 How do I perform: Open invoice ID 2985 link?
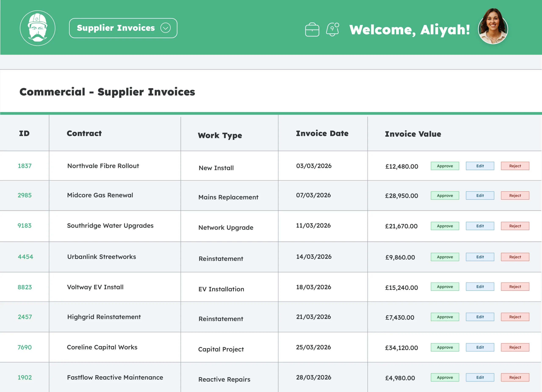coord(25,195)
